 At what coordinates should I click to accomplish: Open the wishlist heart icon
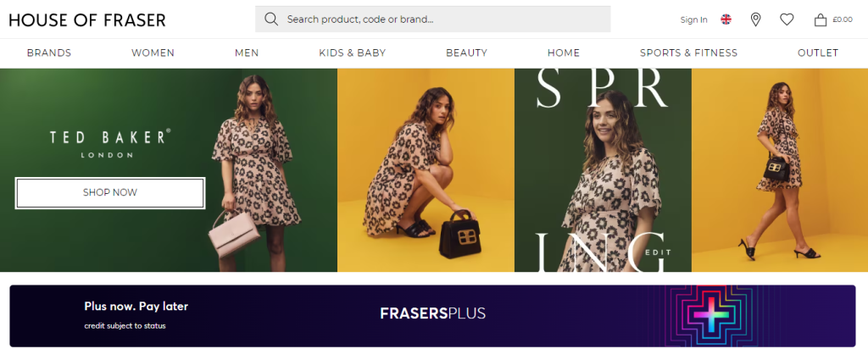coord(787,19)
